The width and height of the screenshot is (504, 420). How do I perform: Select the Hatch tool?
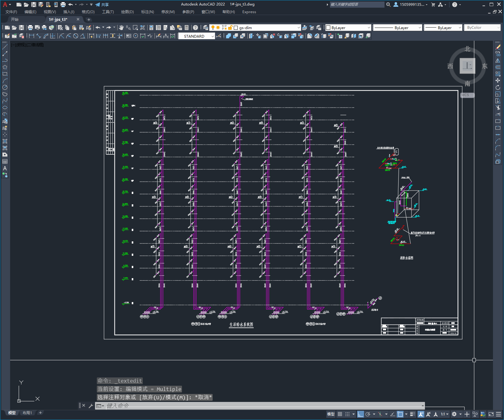[5, 141]
